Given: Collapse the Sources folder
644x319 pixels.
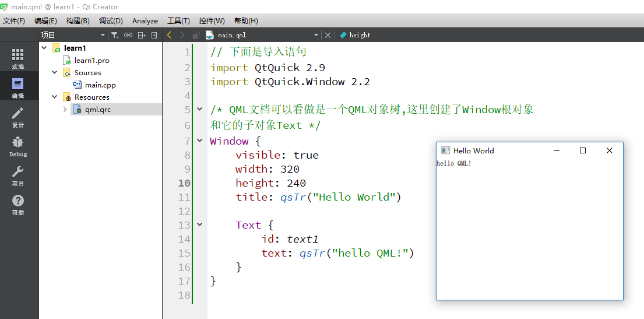Looking at the screenshot, I should point(55,72).
